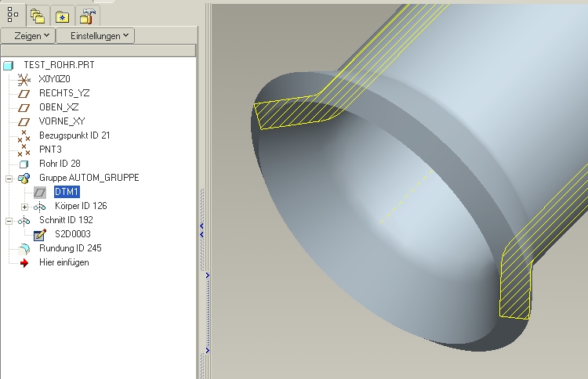The width and height of the screenshot is (588, 379).
Task: Click the upper left-pointing sash arrow on the navigator splitter
Action: (x=202, y=226)
